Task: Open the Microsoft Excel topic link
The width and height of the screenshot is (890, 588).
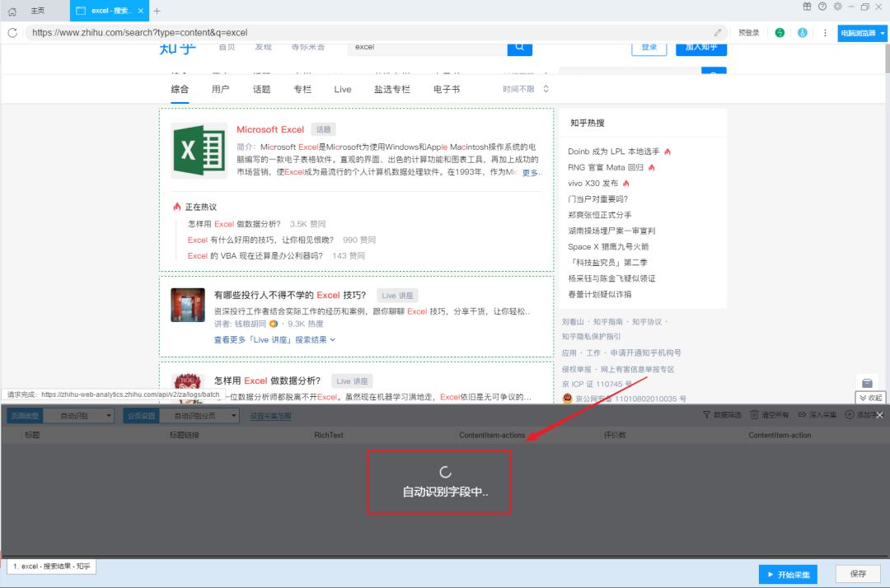Action: point(270,129)
